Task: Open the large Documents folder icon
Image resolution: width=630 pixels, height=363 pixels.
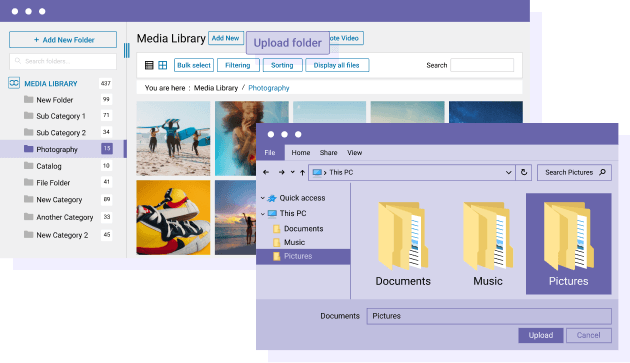Action: tap(403, 236)
